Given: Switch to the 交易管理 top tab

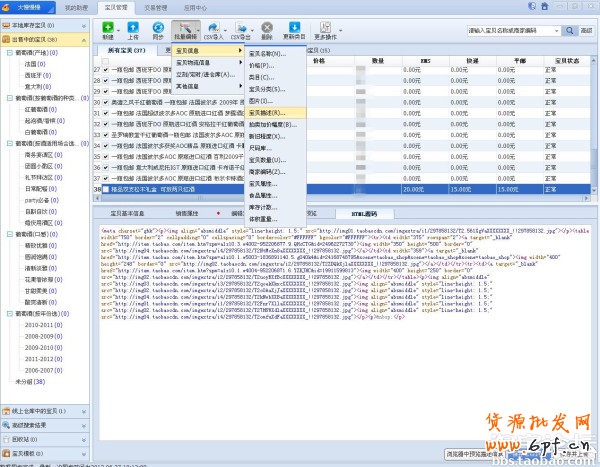Looking at the screenshot, I should [155, 8].
